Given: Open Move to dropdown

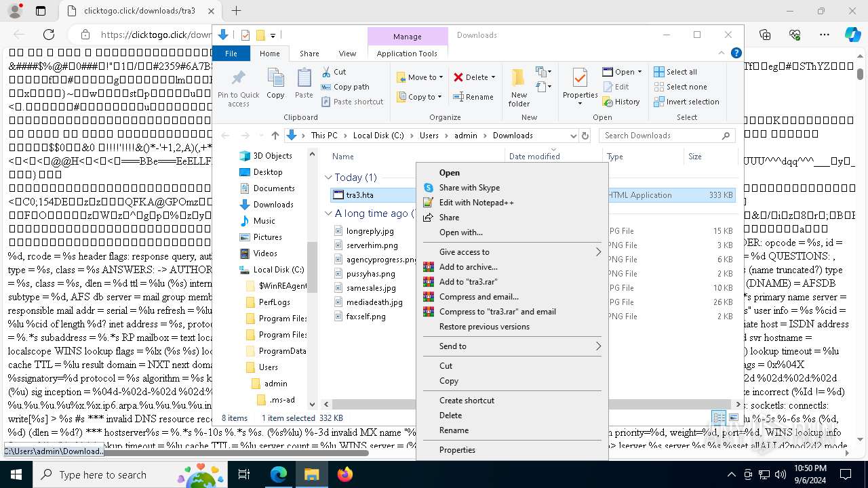Looking at the screenshot, I should click(420, 77).
